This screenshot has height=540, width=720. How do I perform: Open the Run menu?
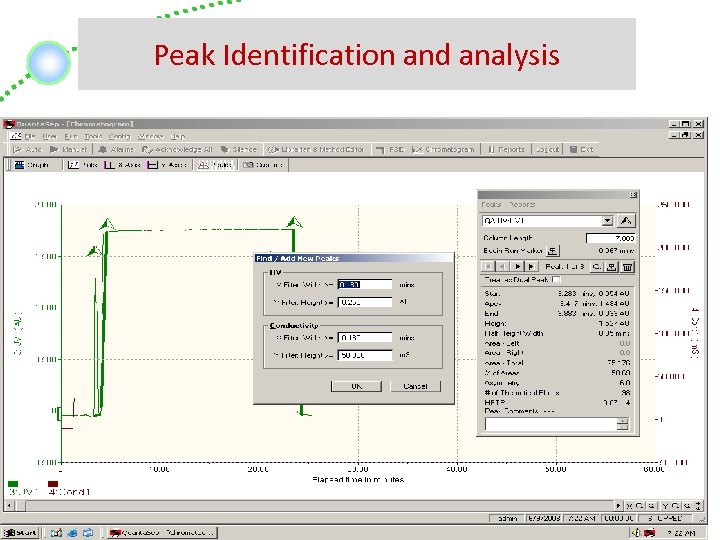[71, 136]
